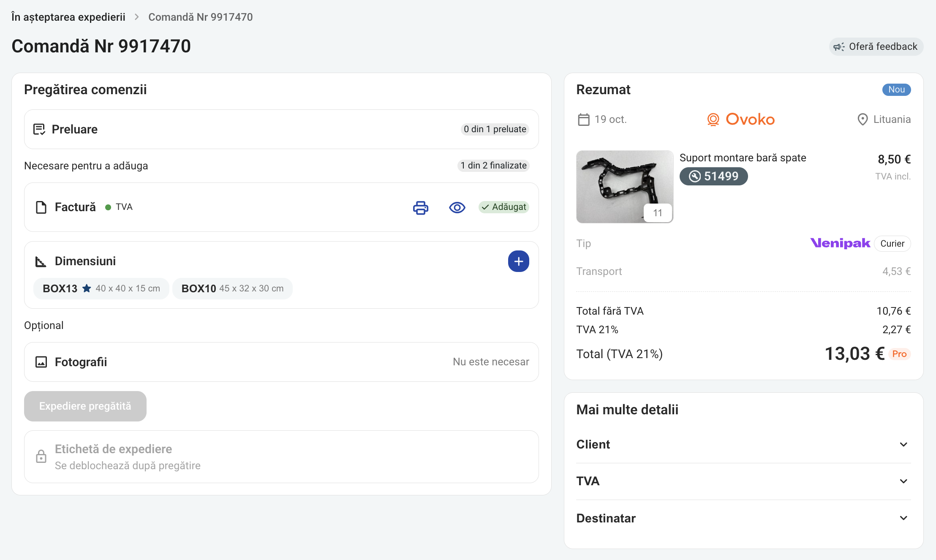Open the Fotografii section
The height and width of the screenshot is (560, 936).
tap(281, 362)
